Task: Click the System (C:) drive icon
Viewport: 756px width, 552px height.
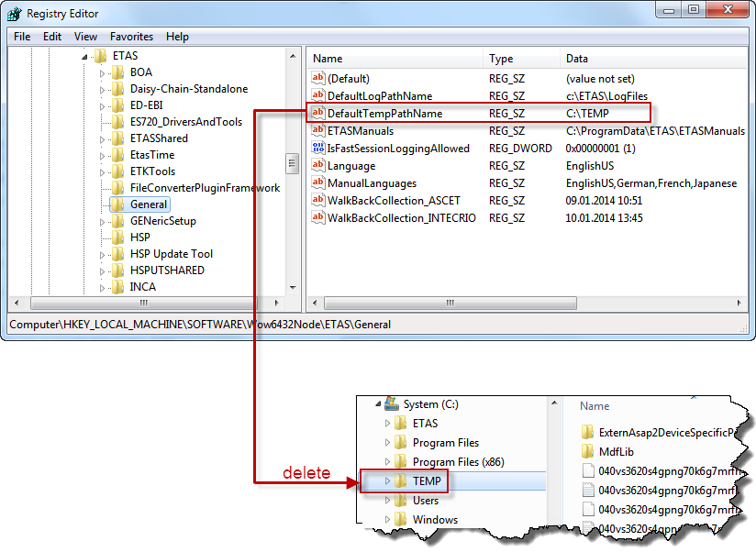Action: 392,404
